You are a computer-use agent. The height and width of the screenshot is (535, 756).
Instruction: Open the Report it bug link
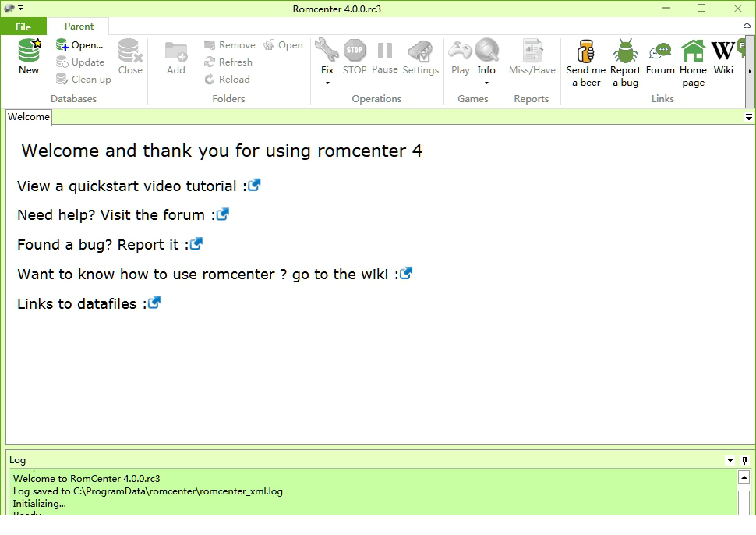pyautogui.click(x=196, y=244)
